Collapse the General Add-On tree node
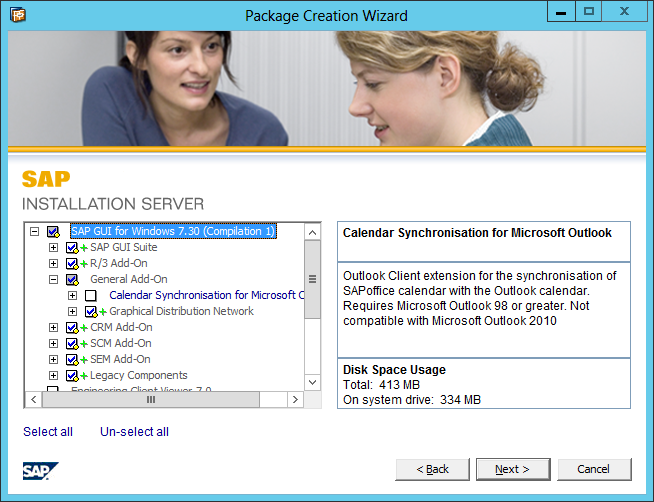This screenshot has width=654, height=502. point(54,280)
